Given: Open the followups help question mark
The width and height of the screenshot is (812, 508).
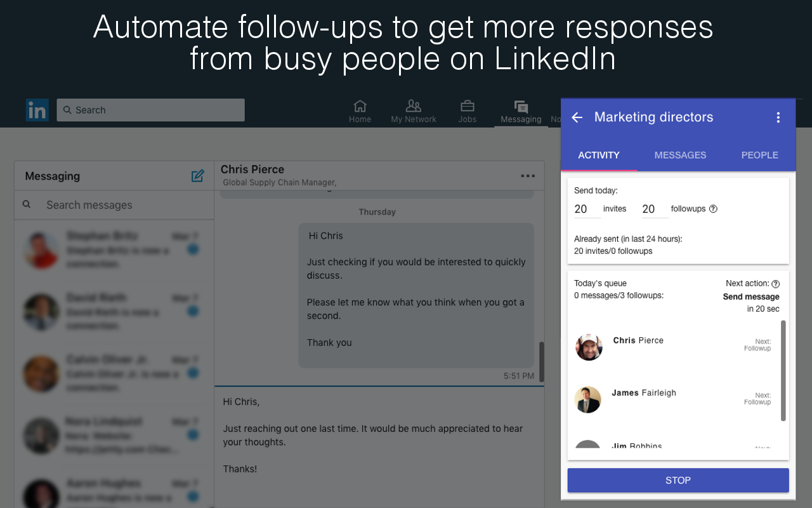Looking at the screenshot, I should (x=712, y=208).
